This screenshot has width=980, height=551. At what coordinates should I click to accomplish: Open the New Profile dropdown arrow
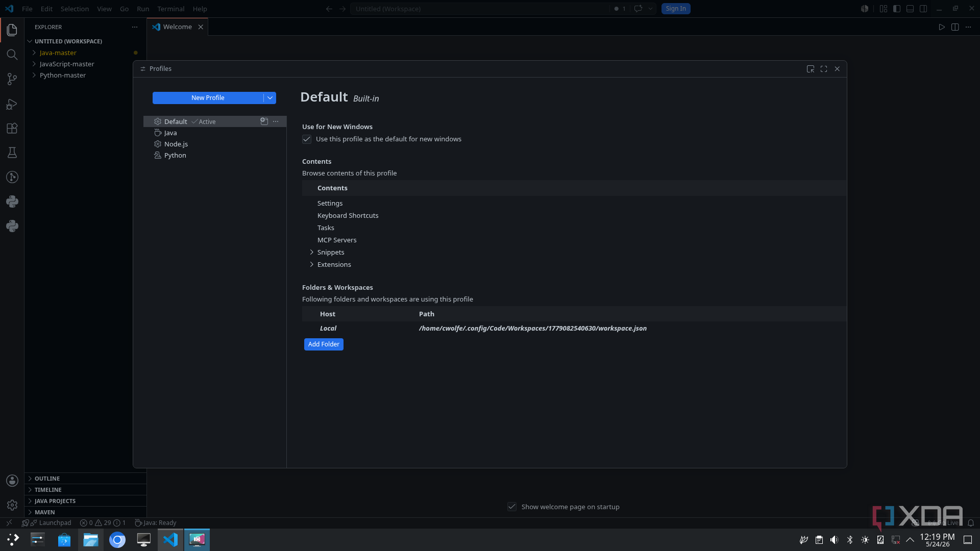tap(270, 98)
